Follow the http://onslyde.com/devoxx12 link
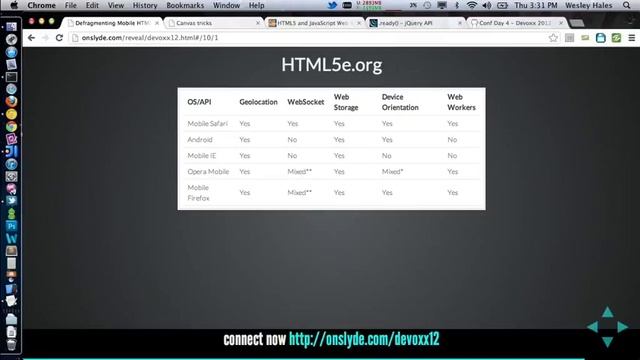Screen dimensions: 640x360 coord(364,339)
